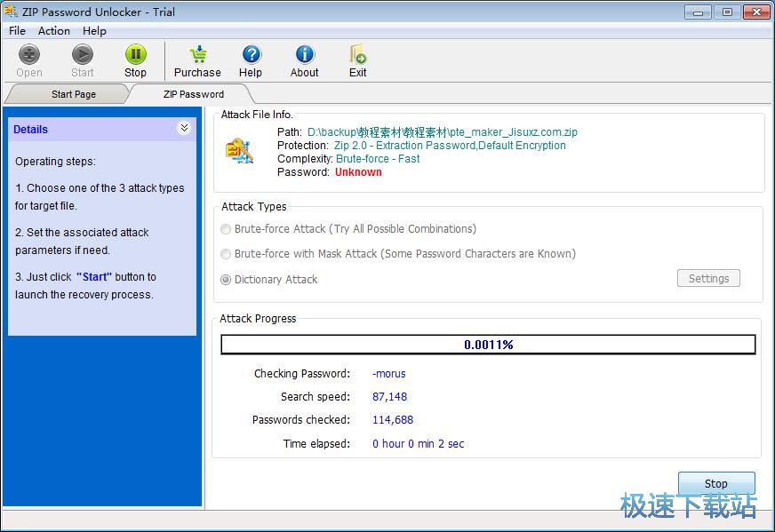Image resolution: width=775 pixels, height=532 pixels.
Task: Click the Start toolbar icon
Action: [x=83, y=56]
